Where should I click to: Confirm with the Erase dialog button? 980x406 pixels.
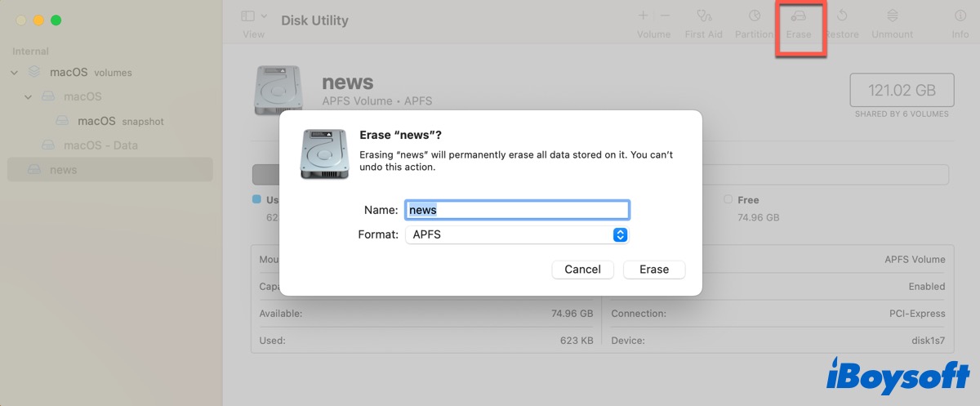(x=653, y=270)
